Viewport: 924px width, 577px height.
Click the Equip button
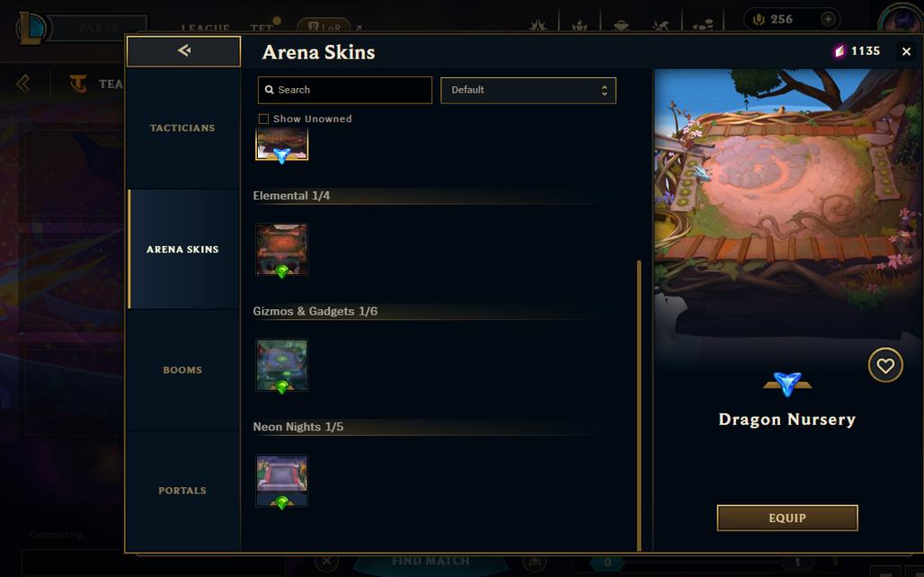tap(787, 518)
